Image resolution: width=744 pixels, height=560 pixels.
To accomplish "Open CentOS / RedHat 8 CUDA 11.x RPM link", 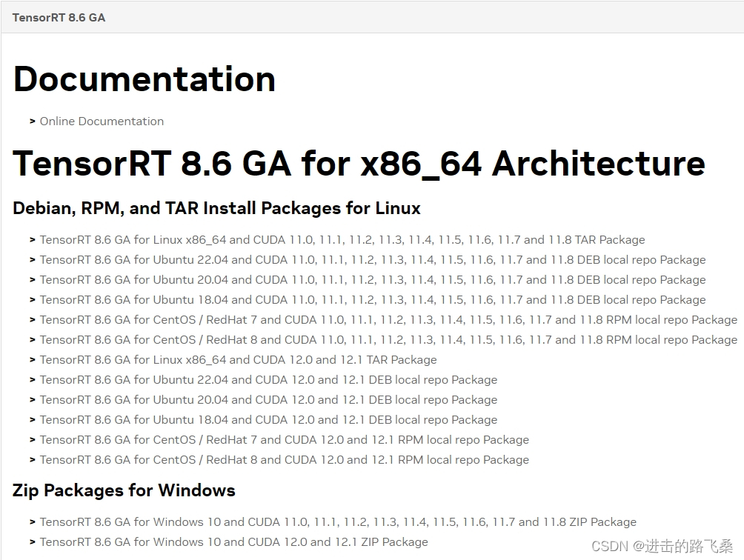I will point(388,339).
